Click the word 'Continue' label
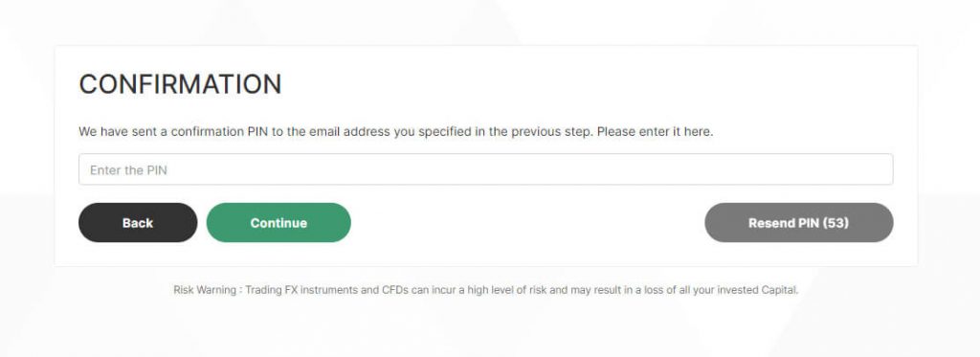Image resolution: width=980 pixels, height=357 pixels. coord(278,223)
